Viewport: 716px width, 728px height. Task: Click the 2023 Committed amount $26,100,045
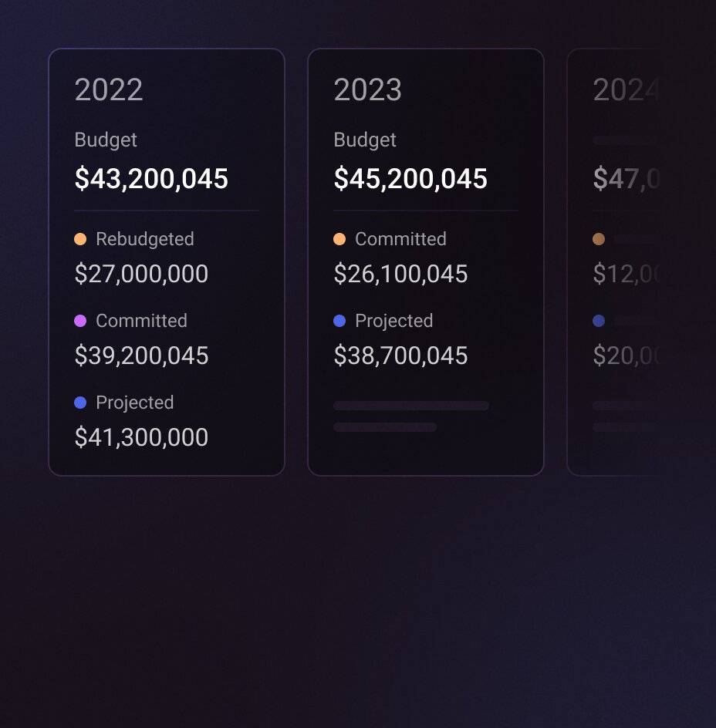[x=400, y=274]
